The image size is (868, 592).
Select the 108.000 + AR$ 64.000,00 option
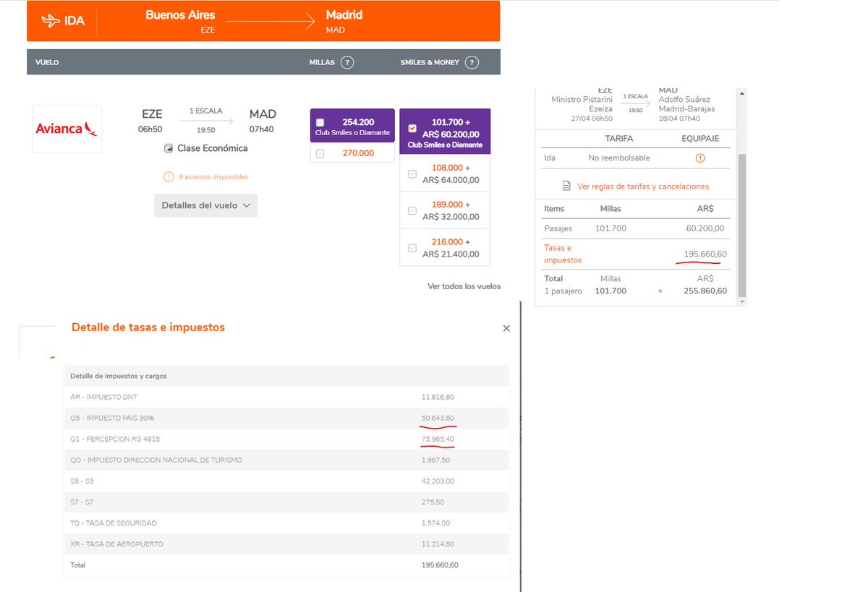click(412, 173)
